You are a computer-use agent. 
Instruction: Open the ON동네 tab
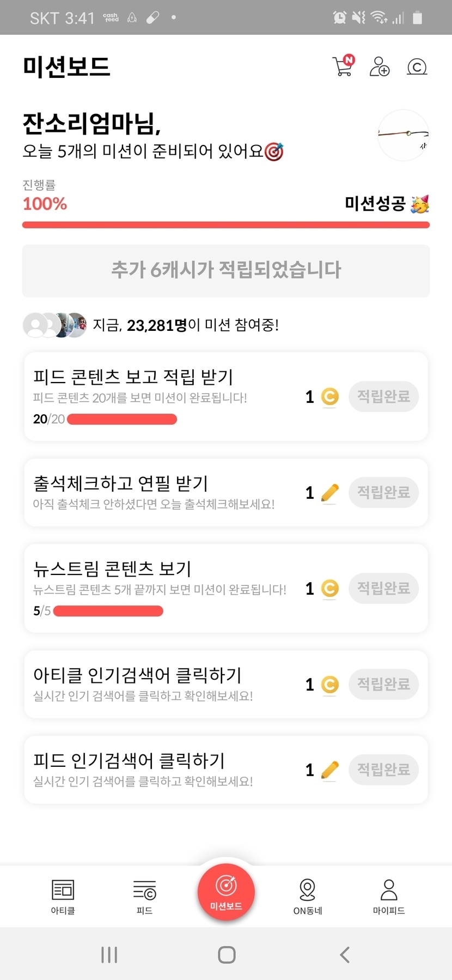[x=308, y=897]
